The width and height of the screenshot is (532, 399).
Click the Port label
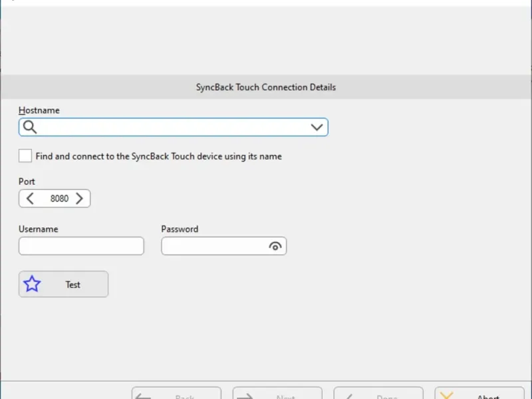click(27, 182)
